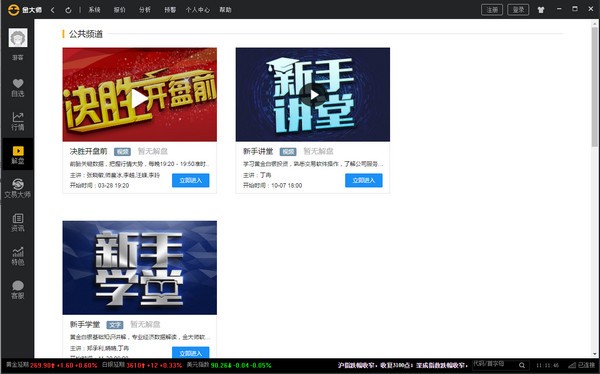Click 开始时间 03-28 19:20 text
This screenshot has height=374, width=600.
pos(99,185)
